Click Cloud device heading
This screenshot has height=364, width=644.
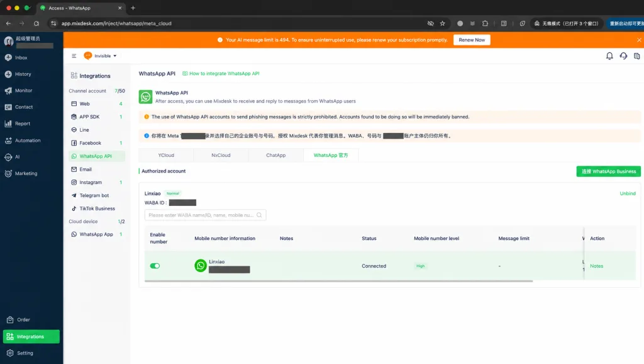(83, 221)
